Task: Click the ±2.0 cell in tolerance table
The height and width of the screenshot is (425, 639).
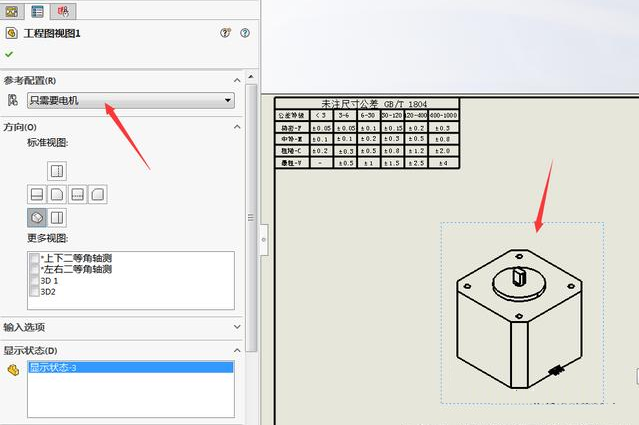Action: pyautogui.click(x=443, y=151)
